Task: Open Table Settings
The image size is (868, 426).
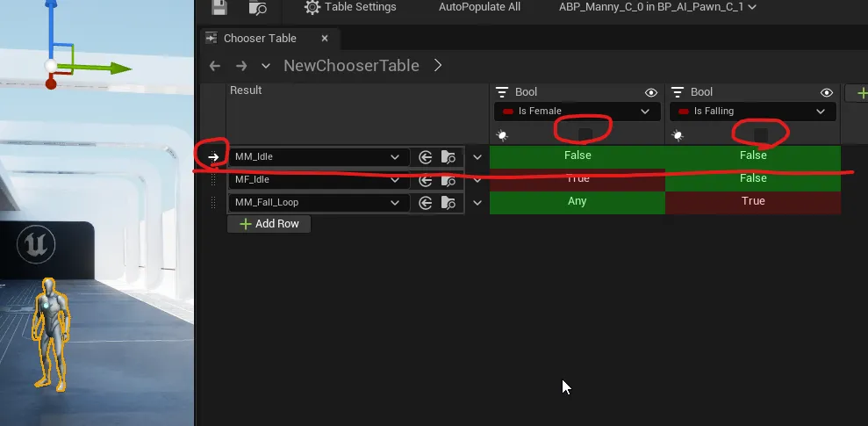Action: 350,7
